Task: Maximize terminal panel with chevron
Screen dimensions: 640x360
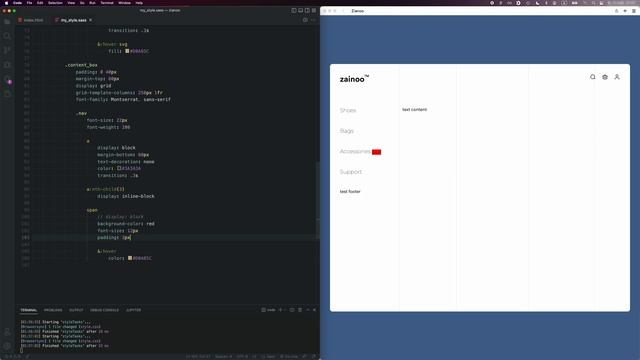Action: tap(308, 310)
